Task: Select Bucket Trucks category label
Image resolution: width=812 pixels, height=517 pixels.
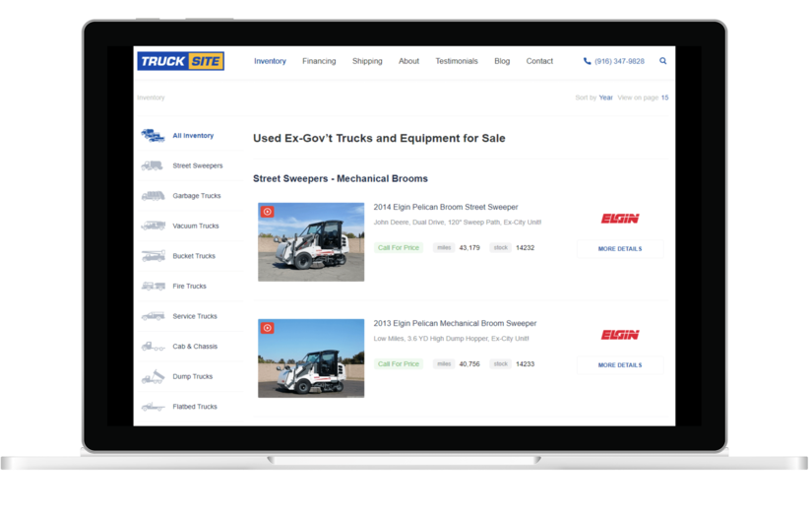Action: click(x=194, y=256)
